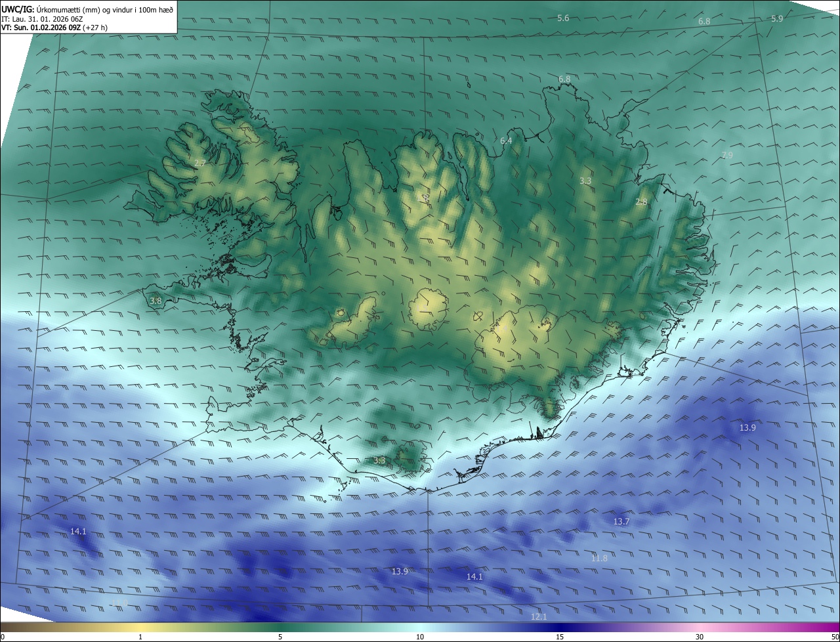Click the 2.7 value over the Westfjords

click(x=200, y=163)
